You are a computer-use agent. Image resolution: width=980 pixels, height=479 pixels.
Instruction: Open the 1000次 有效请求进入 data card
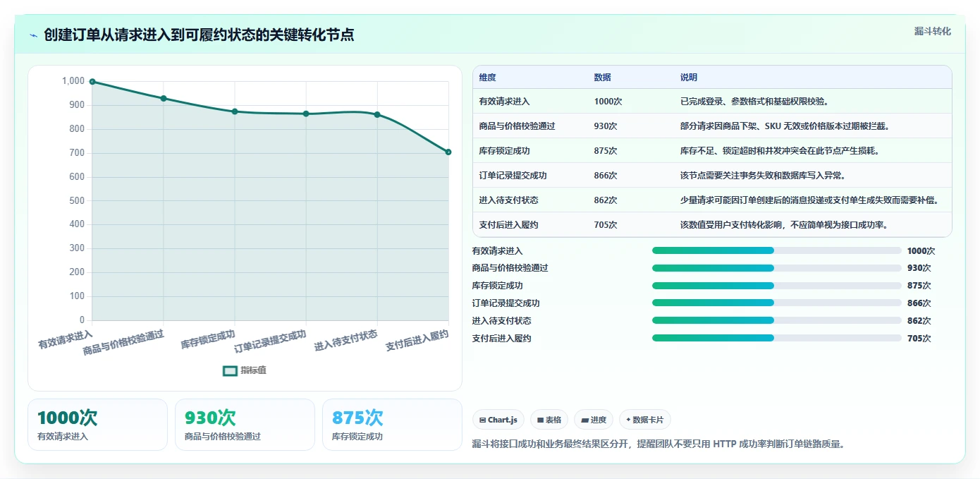tap(97, 425)
